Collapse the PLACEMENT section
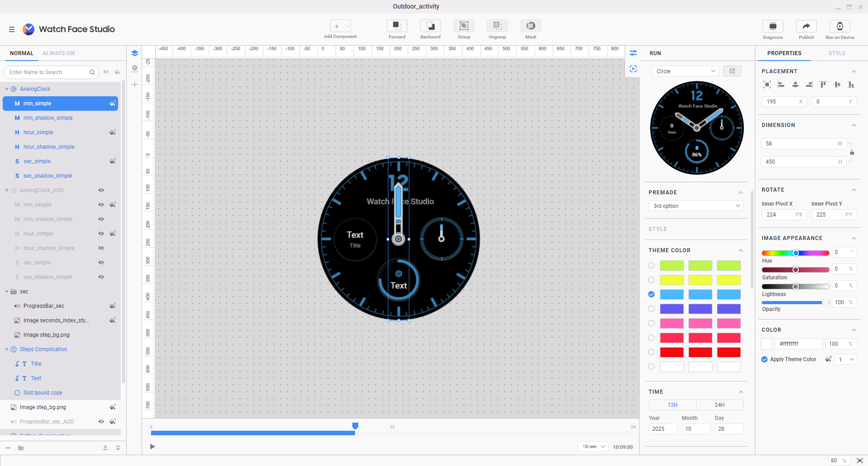Viewport: 868px width, 466px height. pyautogui.click(x=854, y=71)
